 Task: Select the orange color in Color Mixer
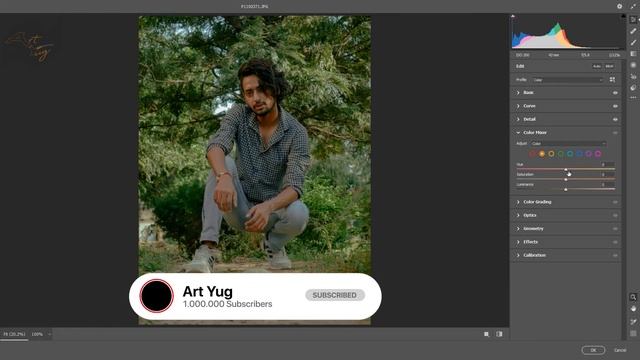(542, 154)
